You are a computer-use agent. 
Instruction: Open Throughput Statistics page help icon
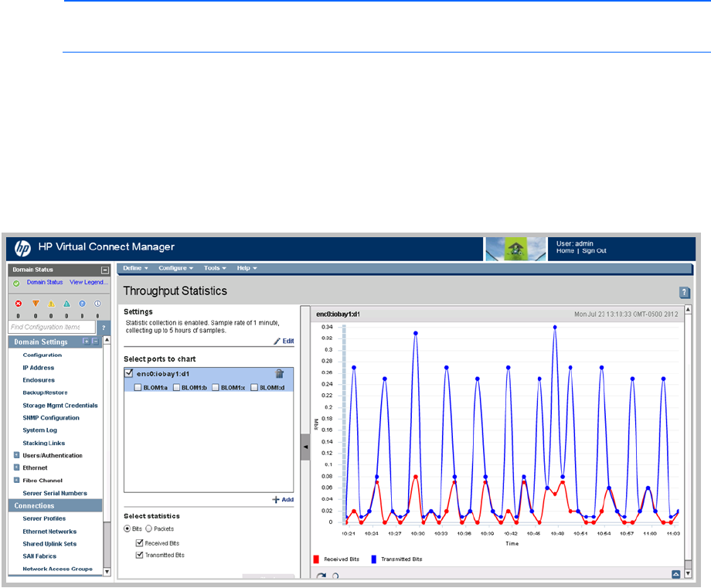click(x=684, y=293)
